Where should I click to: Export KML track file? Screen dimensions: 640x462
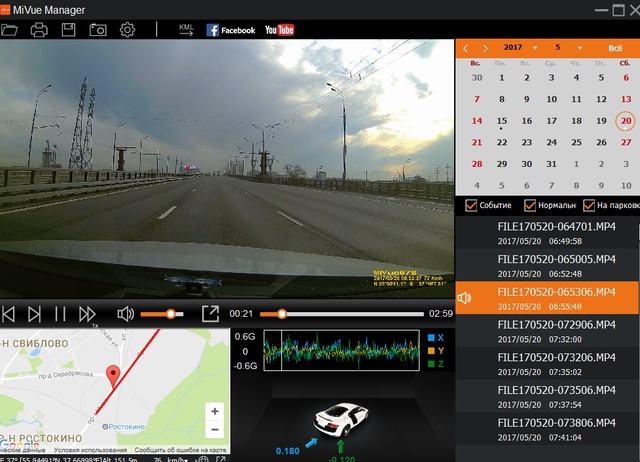[186, 30]
